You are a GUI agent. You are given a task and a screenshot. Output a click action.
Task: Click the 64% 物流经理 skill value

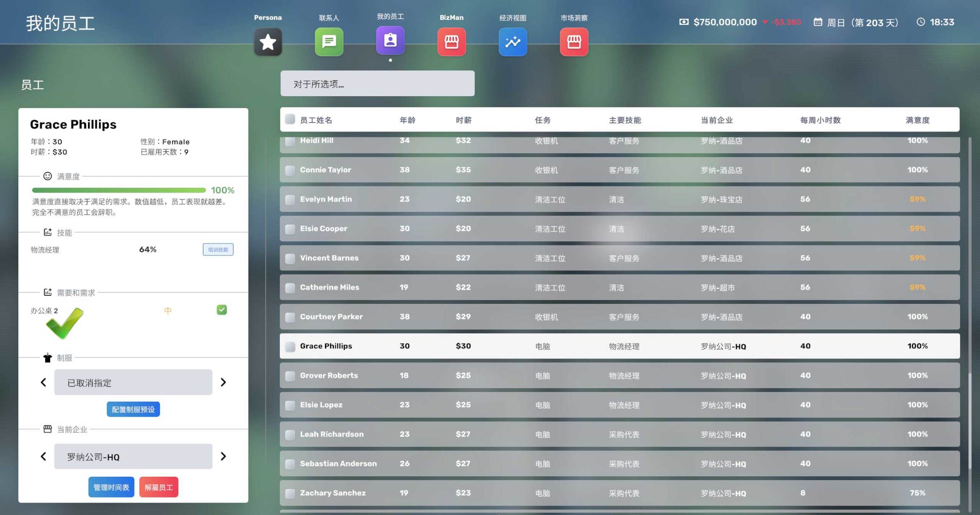point(148,249)
